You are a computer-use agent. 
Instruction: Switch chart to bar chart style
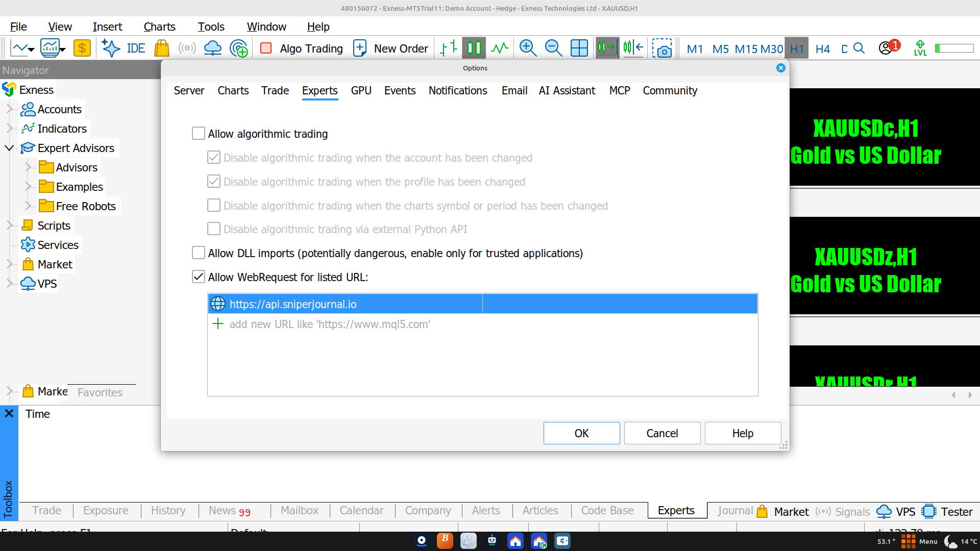tap(449, 48)
